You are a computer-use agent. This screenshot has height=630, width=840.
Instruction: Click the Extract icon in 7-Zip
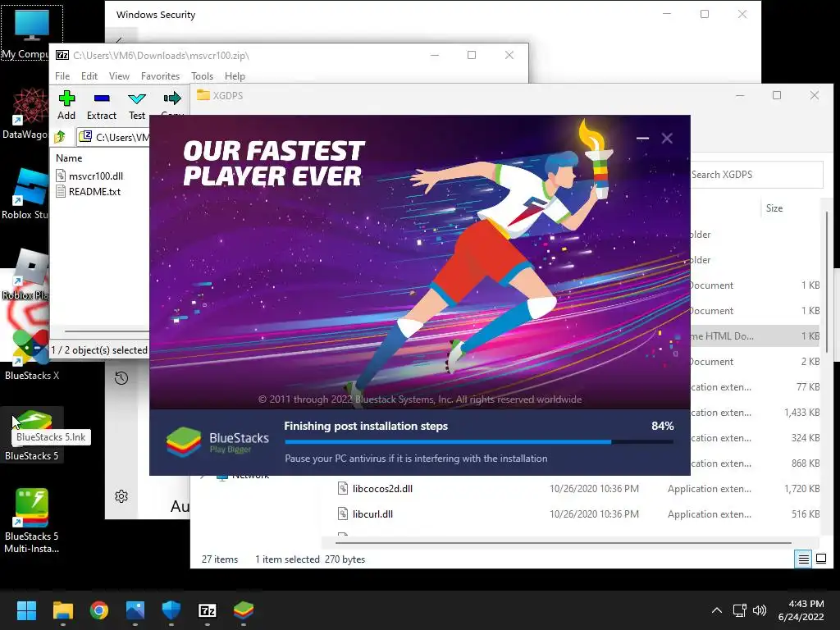click(101, 105)
